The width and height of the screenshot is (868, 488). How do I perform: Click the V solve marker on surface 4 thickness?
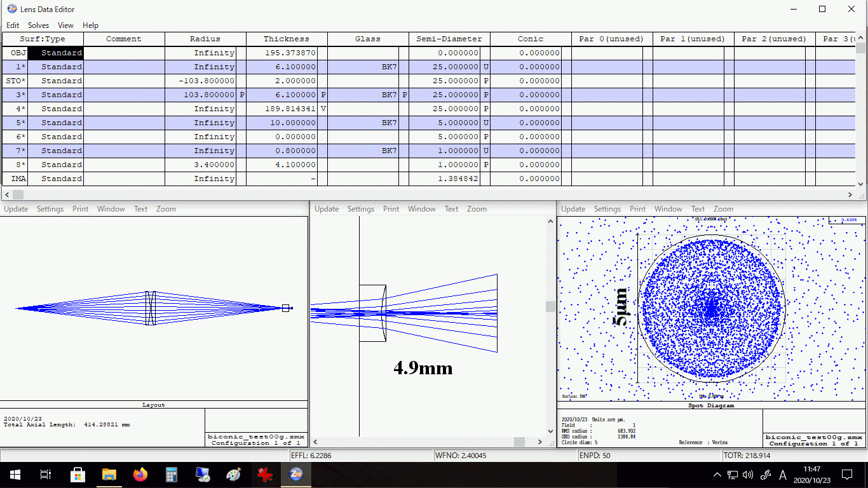tap(323, 109)
